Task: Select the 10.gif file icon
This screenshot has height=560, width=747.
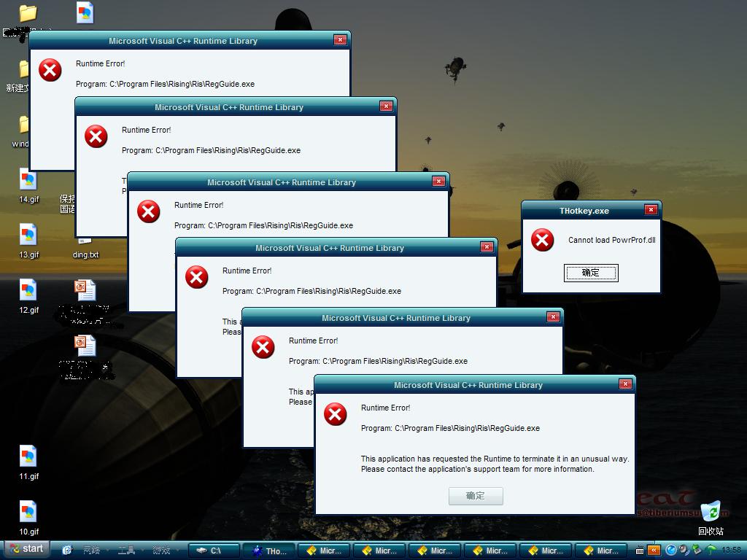Action: click(x=28, y=518)
